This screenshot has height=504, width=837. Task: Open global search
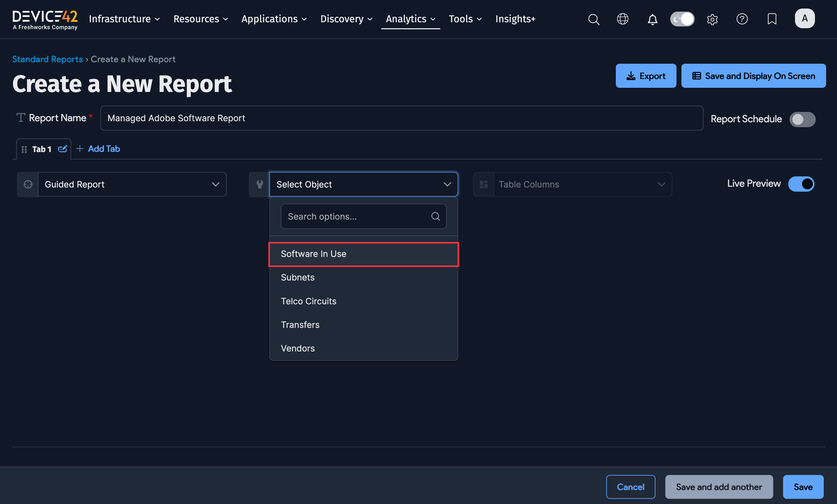click(594, 19)
